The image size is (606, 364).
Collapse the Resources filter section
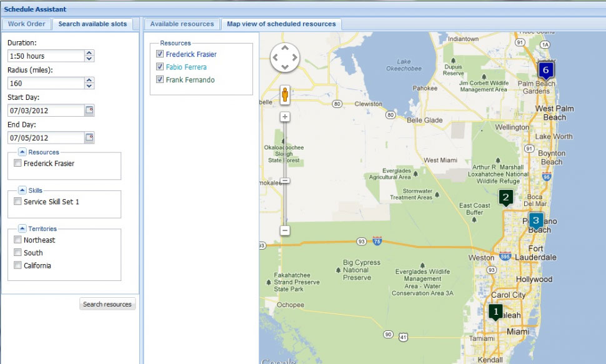[22, 152]
